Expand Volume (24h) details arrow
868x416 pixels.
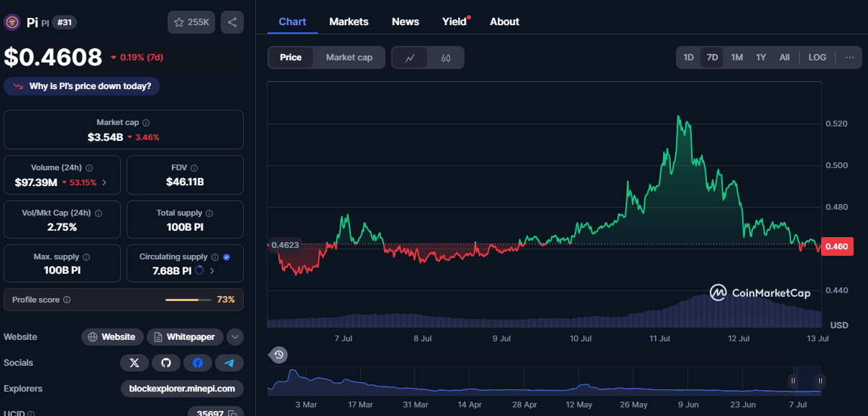tap(104, 182)
